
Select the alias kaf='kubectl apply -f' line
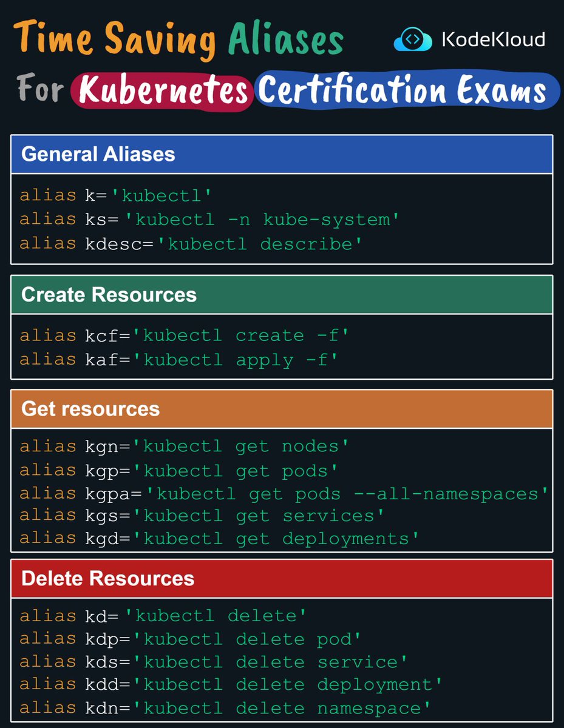[178, 359]
